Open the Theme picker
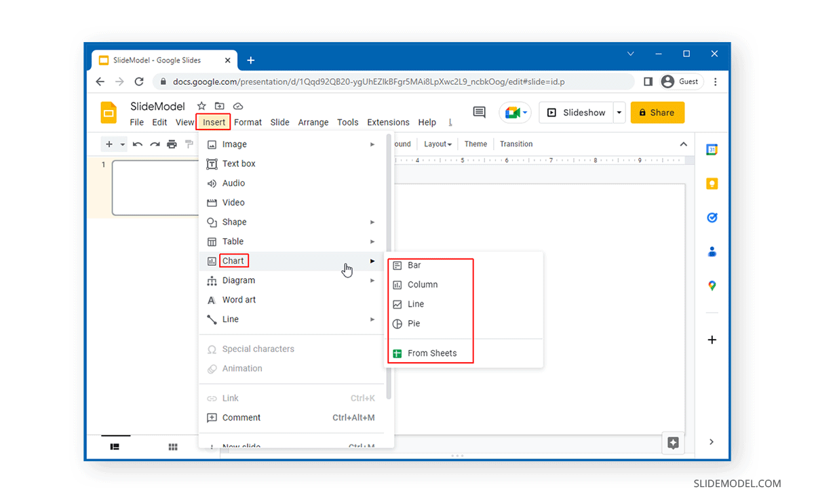 476,144
